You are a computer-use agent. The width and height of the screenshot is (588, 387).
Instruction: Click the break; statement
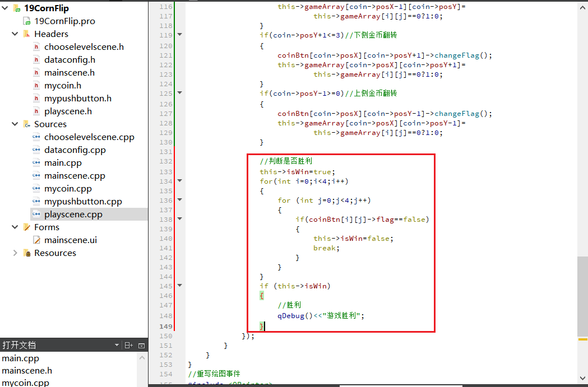point(326,248)
